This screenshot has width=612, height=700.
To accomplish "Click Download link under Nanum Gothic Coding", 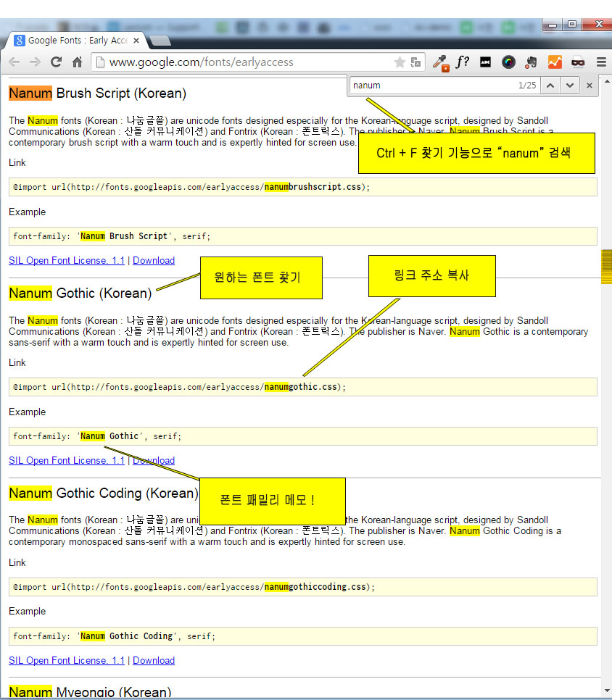I will point(154,661).
